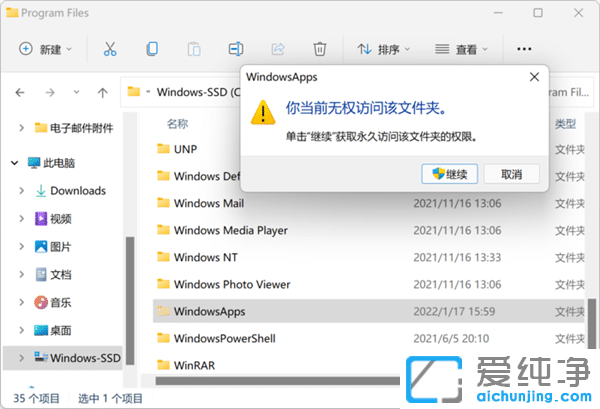Select the Windows NT folder

[x=368, y=257]
